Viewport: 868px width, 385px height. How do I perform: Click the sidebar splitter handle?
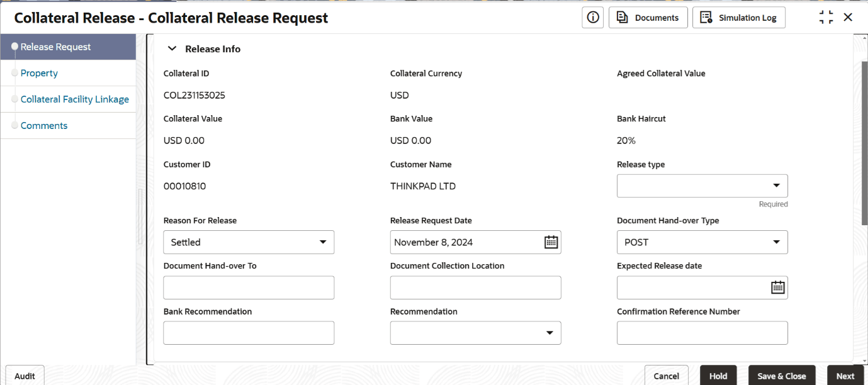point(140,216)
